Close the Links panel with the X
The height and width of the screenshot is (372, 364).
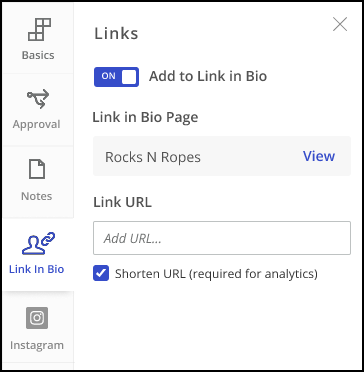tap(340, 24)
